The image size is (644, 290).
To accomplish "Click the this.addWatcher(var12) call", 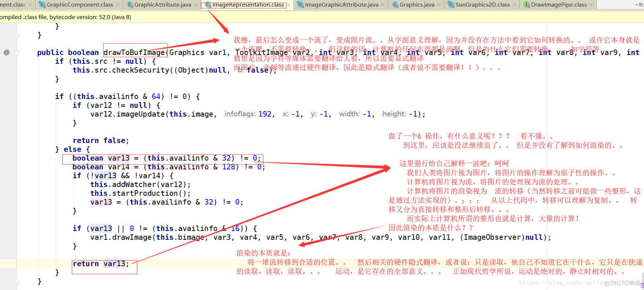I will pos(140,184).
